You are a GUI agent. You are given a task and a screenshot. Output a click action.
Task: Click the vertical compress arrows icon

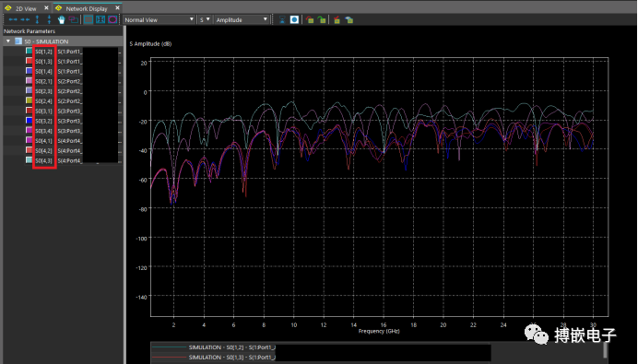tap(49, 19)
